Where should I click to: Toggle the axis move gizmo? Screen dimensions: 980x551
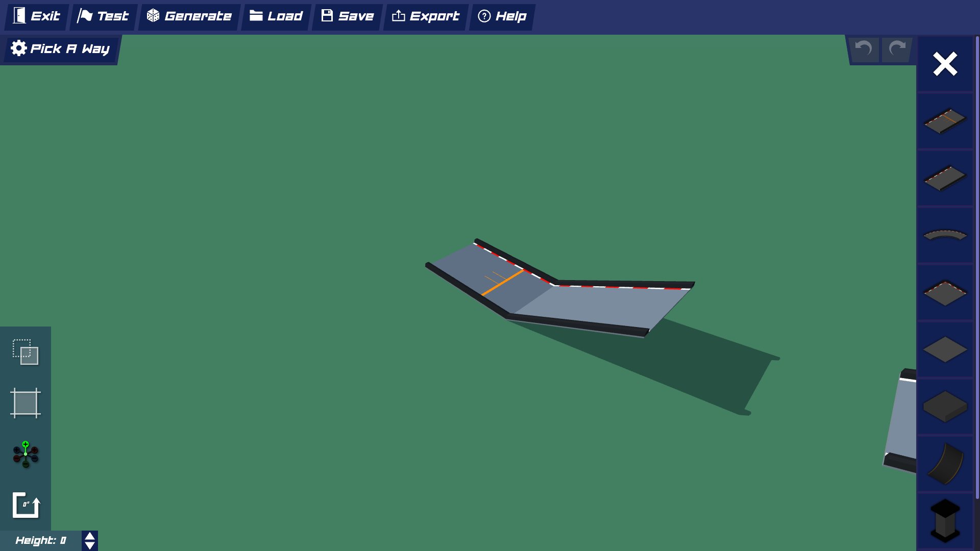click(26, 454)
